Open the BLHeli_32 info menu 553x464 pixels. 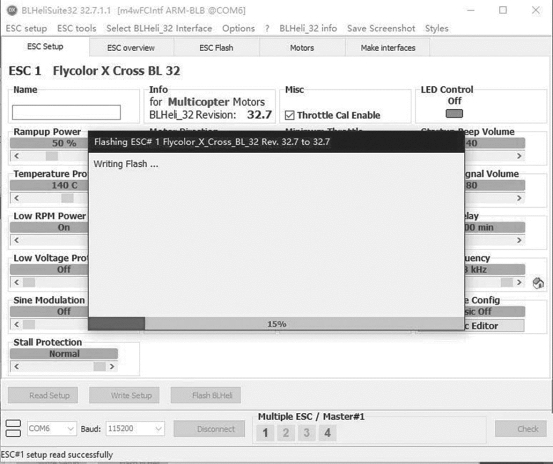[x=308, y=29]
